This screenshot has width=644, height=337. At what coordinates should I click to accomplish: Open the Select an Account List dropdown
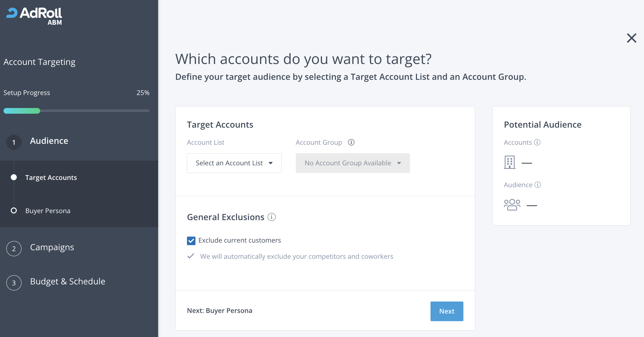point(234,163)
